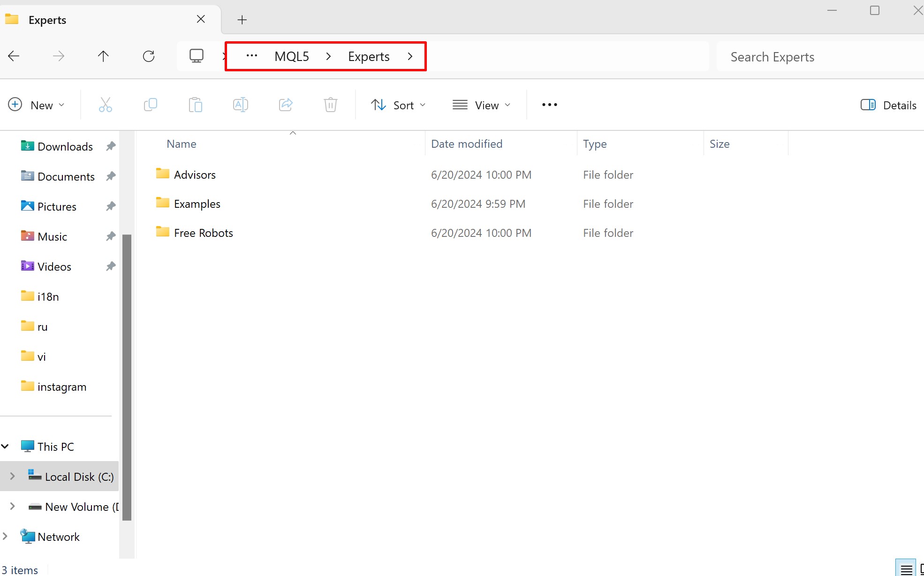
Task: Delete the selected item
Action: pos(330,105)
